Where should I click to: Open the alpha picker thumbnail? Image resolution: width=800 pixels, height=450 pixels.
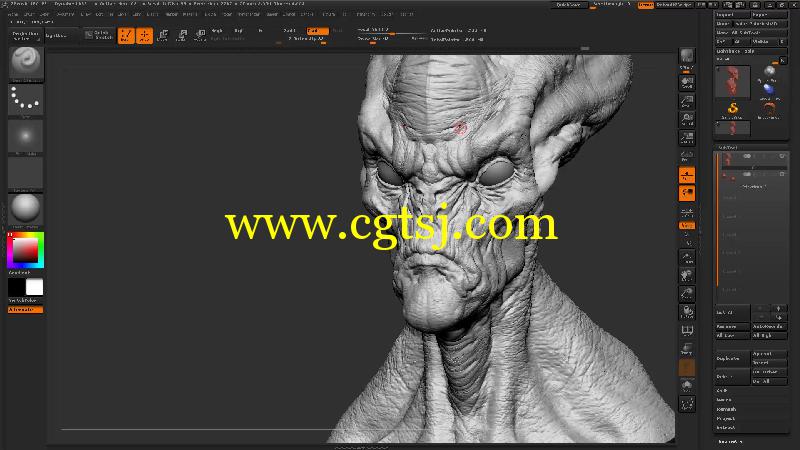[26, 137]
